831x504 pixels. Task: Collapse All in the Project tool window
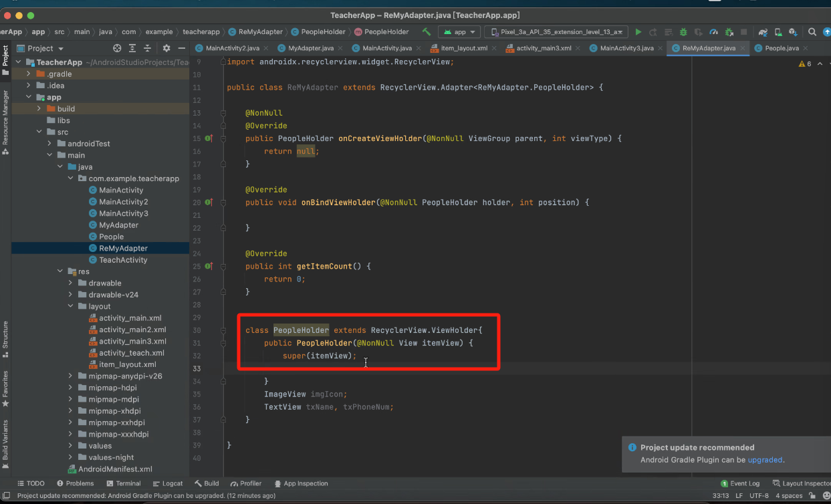coord(147,48)
